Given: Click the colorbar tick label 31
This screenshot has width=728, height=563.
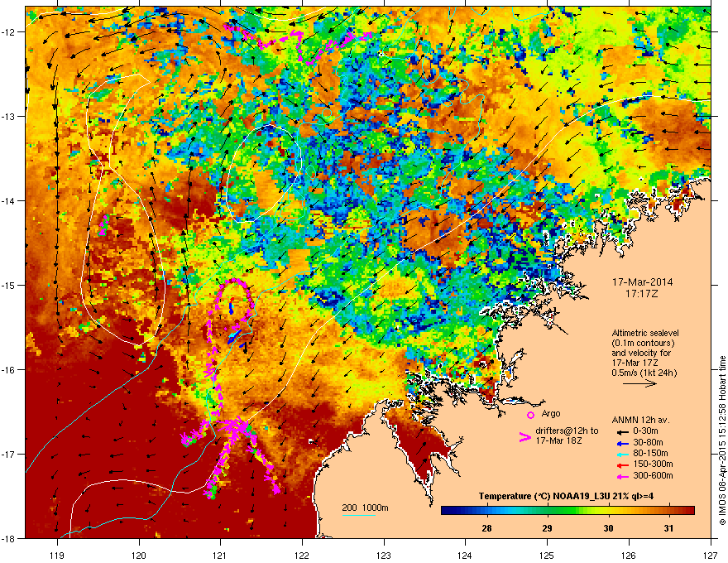Looking at the screenshot, I should pos(668,528).
